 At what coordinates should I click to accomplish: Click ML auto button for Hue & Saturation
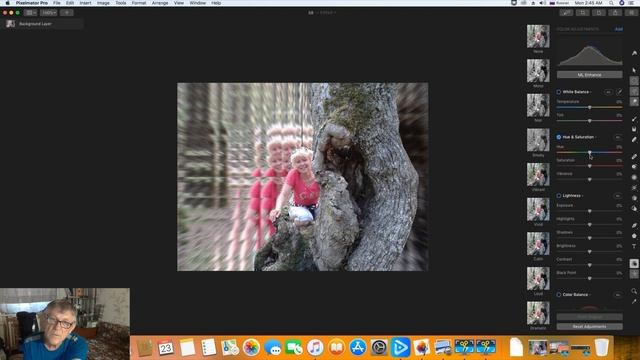coord(618,137)
